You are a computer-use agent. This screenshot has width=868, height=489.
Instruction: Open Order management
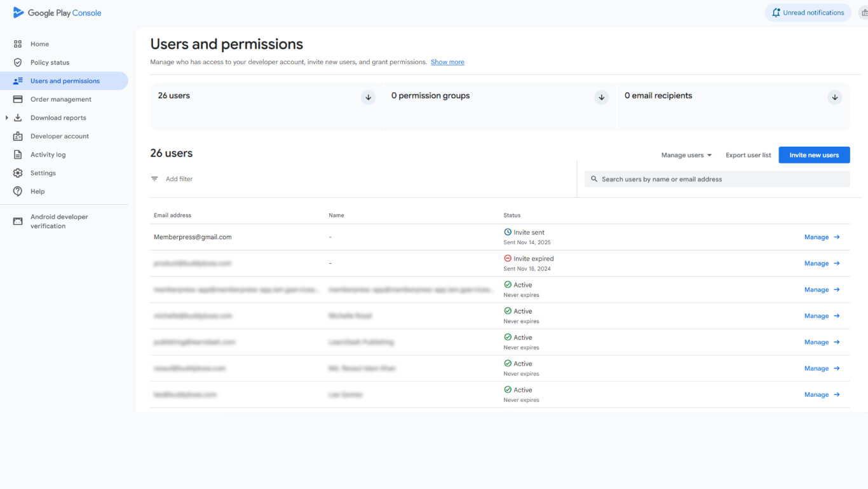click(x=61, y=99)
